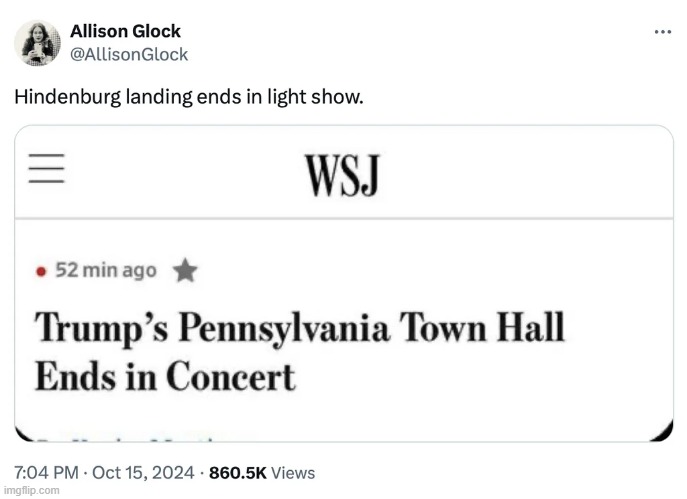The image size is (687, 499).
Task: Click the "Ends in Concert" headline line
Action: click(165, 376)
